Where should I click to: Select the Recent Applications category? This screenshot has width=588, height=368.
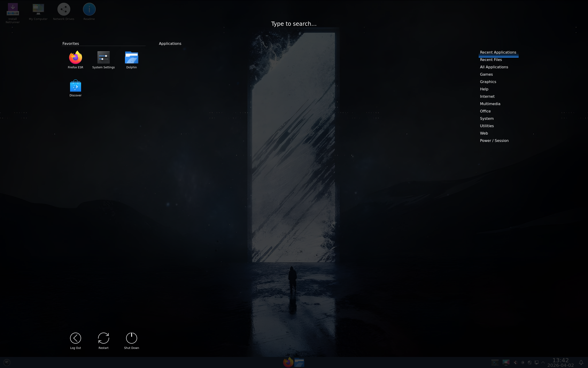pos(498,52)
